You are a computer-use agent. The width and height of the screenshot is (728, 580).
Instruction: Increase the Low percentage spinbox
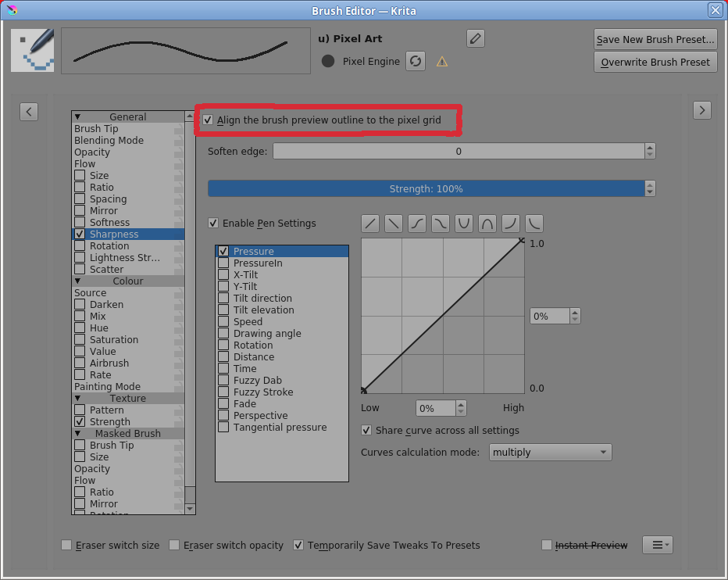[x=461, y=404]
